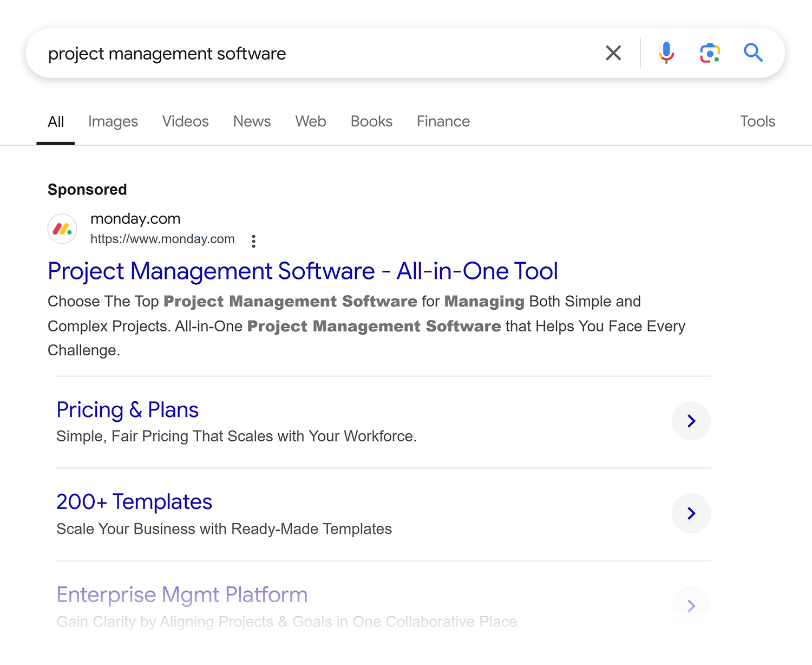Switch to the Videos tab
Image resolution: width=812 pixels, height=665 pixels.
point(186,122)
